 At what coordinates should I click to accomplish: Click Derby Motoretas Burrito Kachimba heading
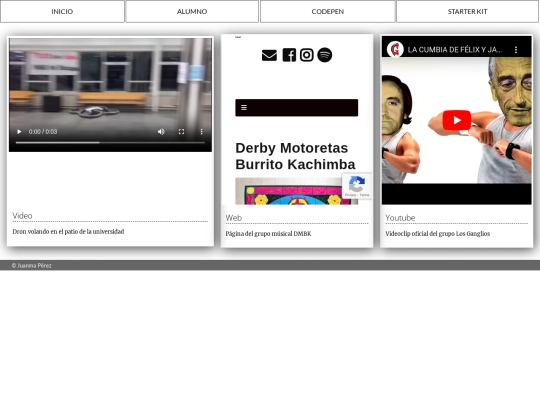[295, 156]
